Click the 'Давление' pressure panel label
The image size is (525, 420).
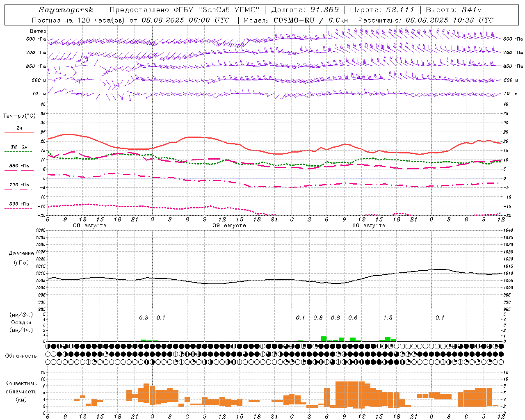(21, 253)
